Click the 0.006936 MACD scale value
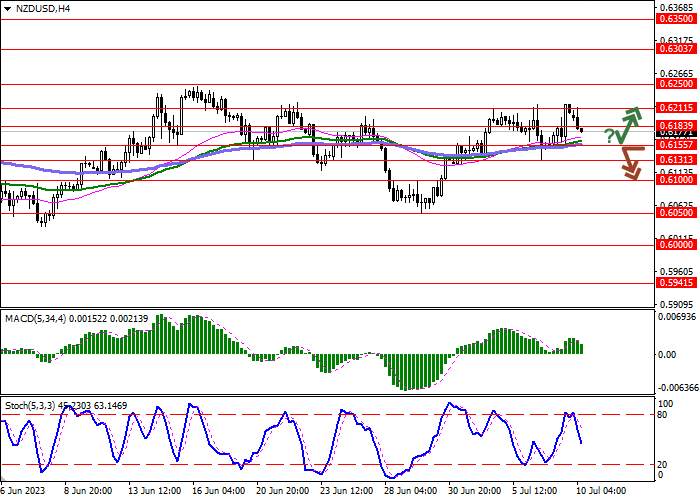Viewport: 700px width, 500px height. click(678, 317)
